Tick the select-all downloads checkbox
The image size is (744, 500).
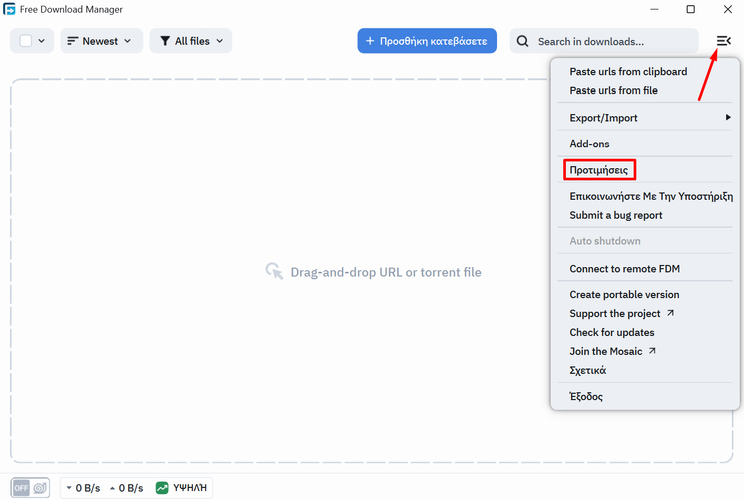coord(26,41)
